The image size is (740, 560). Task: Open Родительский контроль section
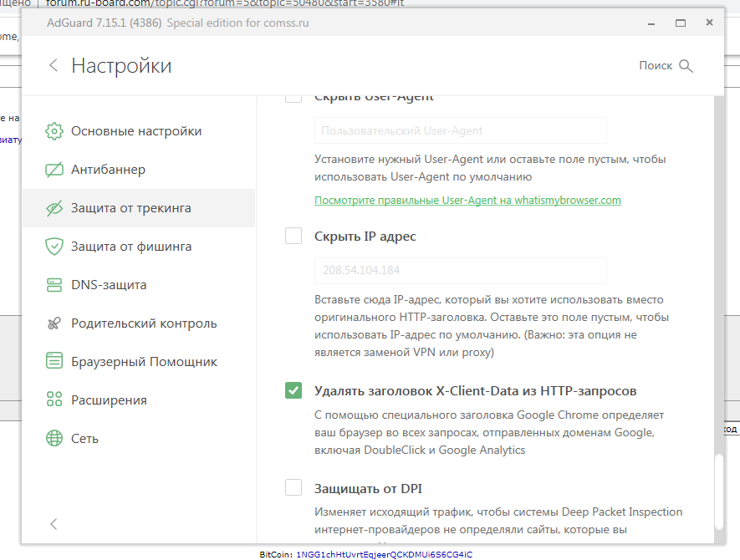(139, 323)
